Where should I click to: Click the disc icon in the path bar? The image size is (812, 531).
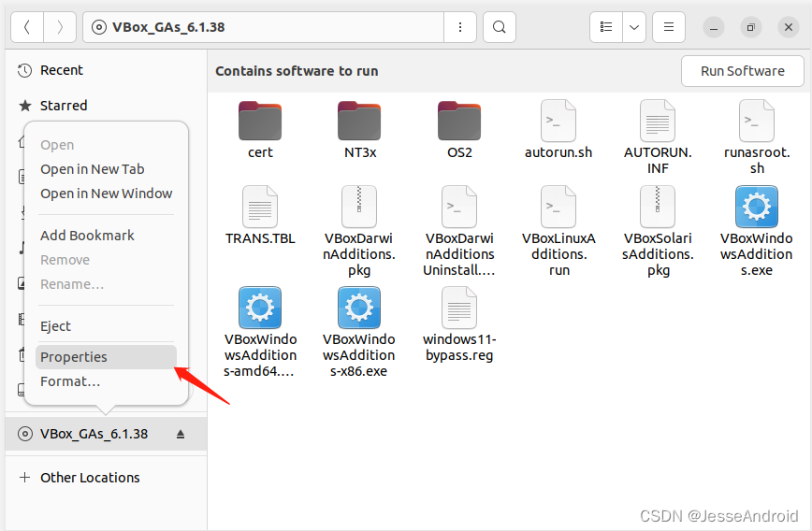coord(99,27)
